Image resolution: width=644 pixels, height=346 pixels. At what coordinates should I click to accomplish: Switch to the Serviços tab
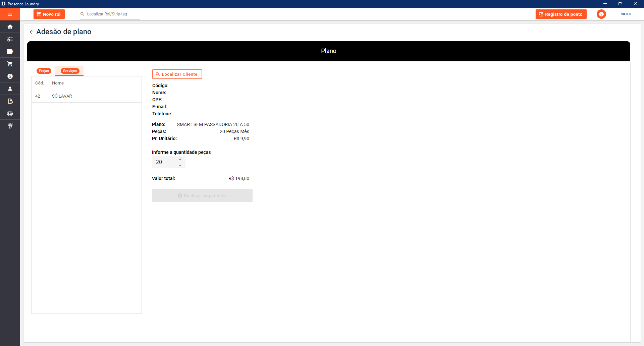70,71
